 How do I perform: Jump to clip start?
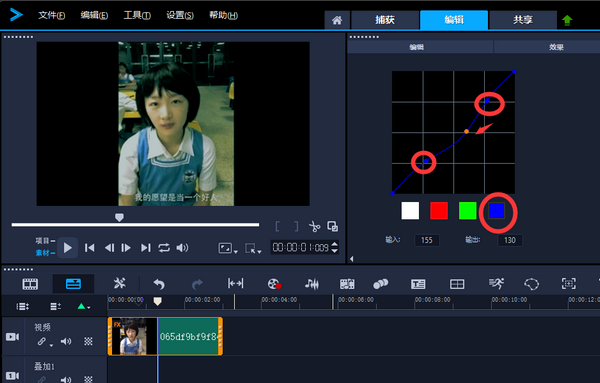tap(90, 248)
